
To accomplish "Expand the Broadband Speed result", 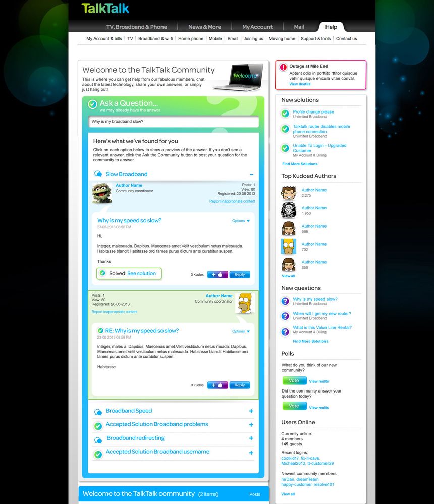I will 251,411.
